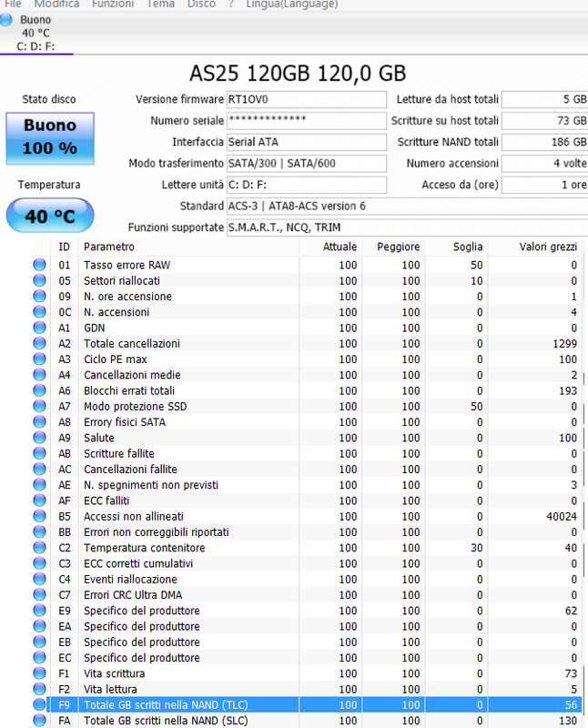Select the Accessi non allineati row
588x728 pixels.
point(307,516)
